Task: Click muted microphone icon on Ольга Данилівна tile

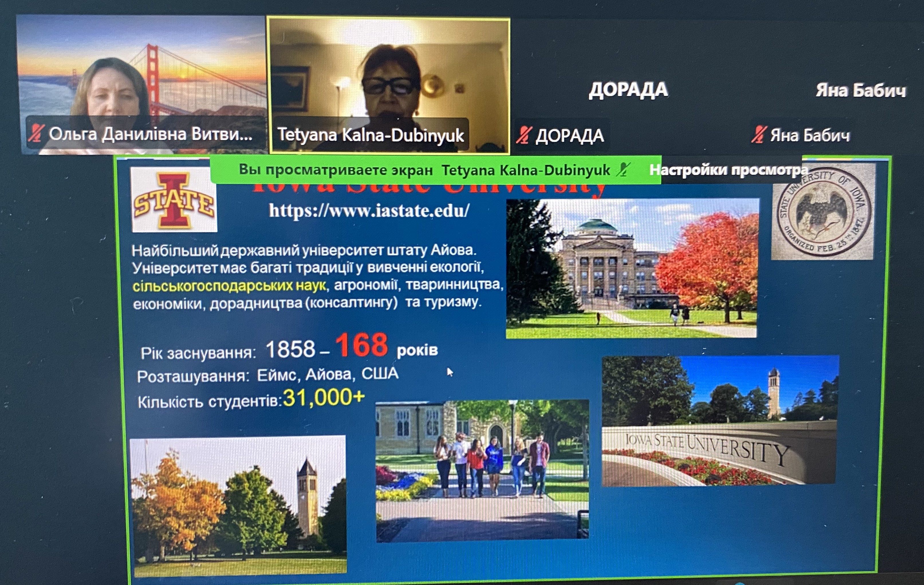Action: (x=36, y=133)
